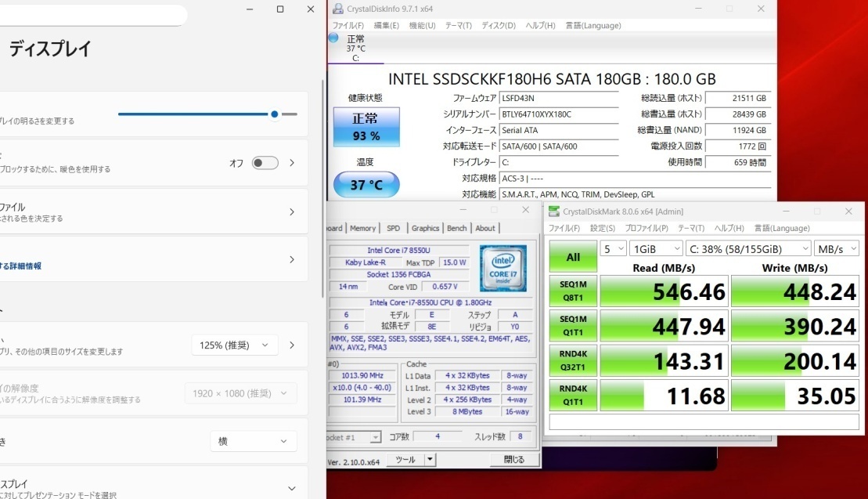
Task: Click the 閉じる button in CPU-Z
Action: coord(513,460)
